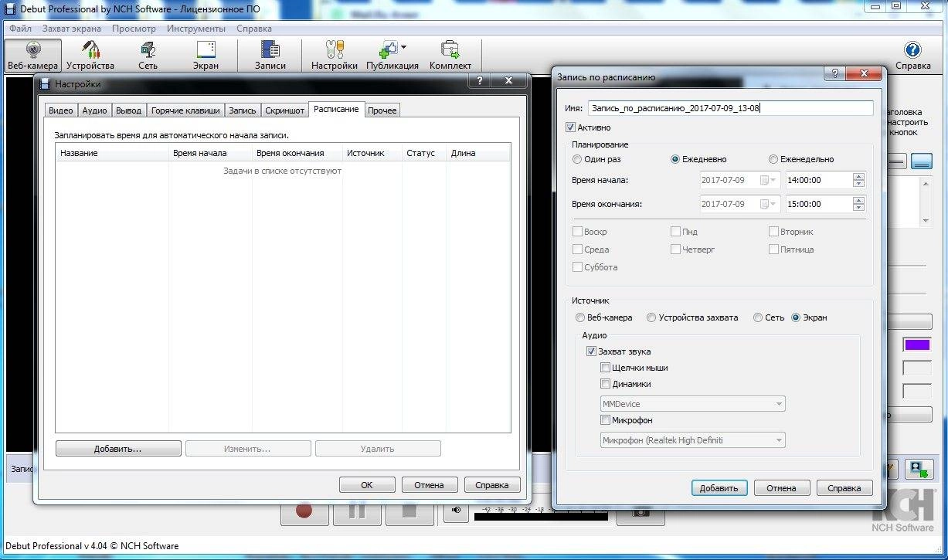Image resolution: width=948 pixels, height=560 pixels.
Task: Open the Инструменты menu
Action: [x=196, y=29]
